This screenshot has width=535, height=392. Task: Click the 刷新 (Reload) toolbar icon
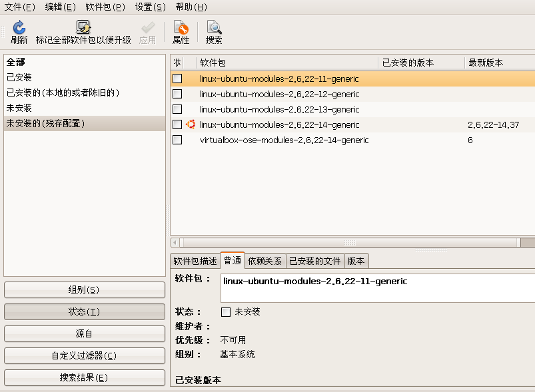[x=19, y=27]
